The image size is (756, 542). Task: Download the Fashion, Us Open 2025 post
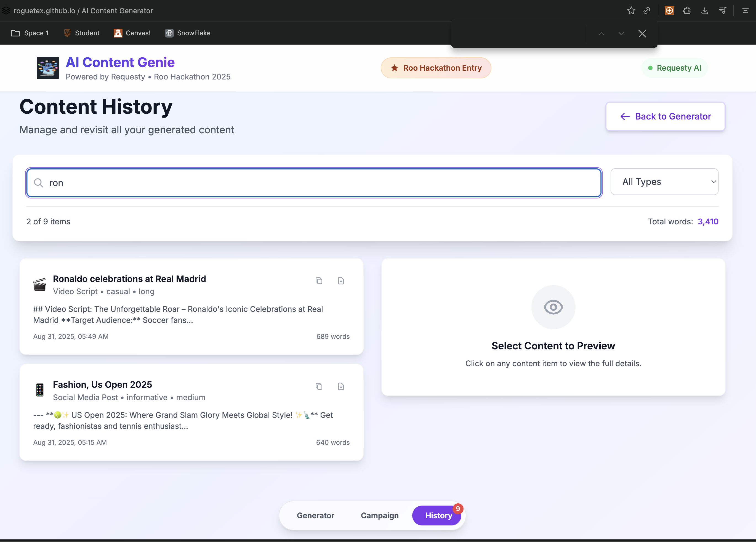pyautogui.click(x=341, y=386)
